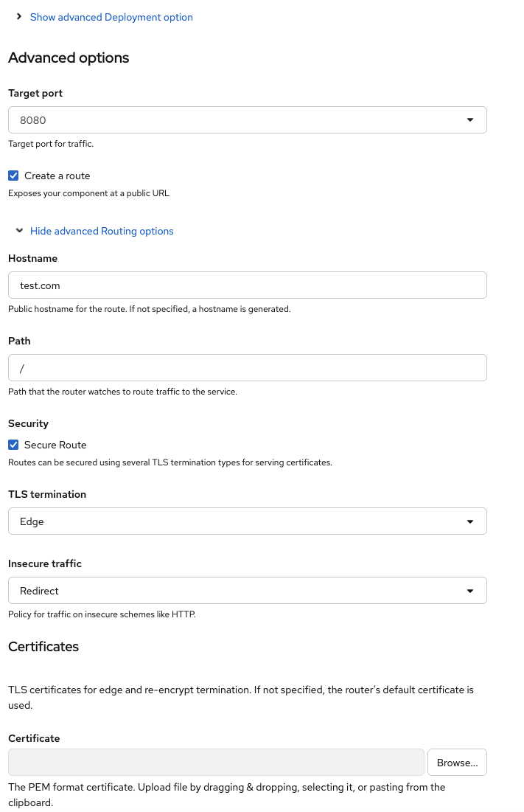The image size is (524, 812).
Task: Focus the Path input field
Action: (247, 368)
